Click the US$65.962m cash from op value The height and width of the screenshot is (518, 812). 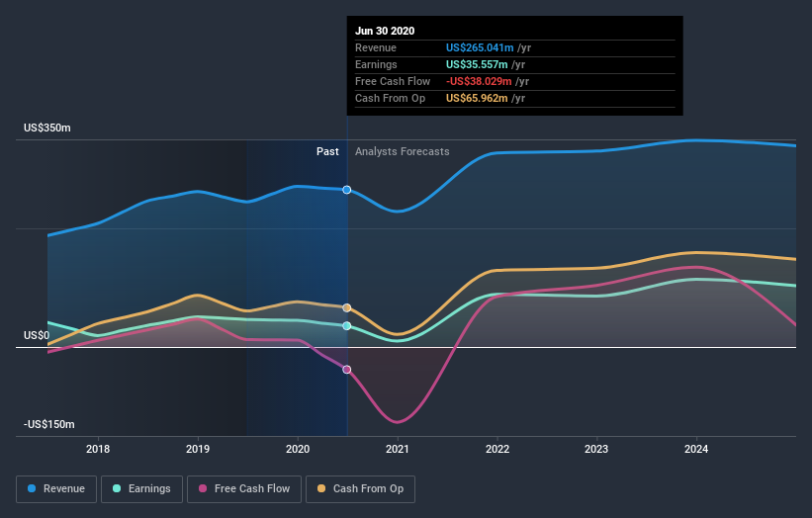click(477, 98)
